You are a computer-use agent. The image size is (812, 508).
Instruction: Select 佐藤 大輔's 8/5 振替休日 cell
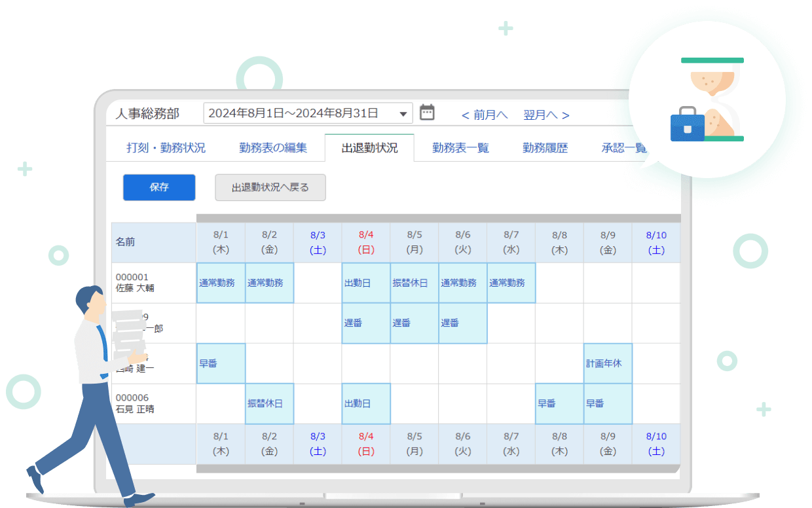(x=414, y=283)
